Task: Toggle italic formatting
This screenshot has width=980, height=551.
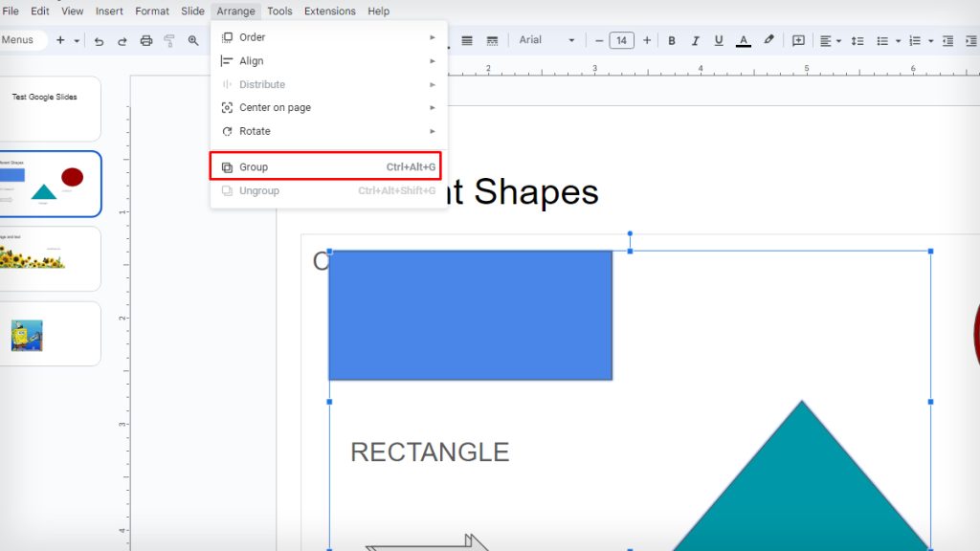Action: click(696, 40)
